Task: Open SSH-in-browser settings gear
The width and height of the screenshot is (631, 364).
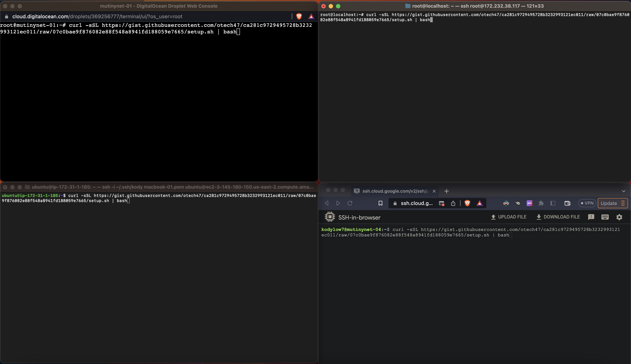Action: (619, 217)
